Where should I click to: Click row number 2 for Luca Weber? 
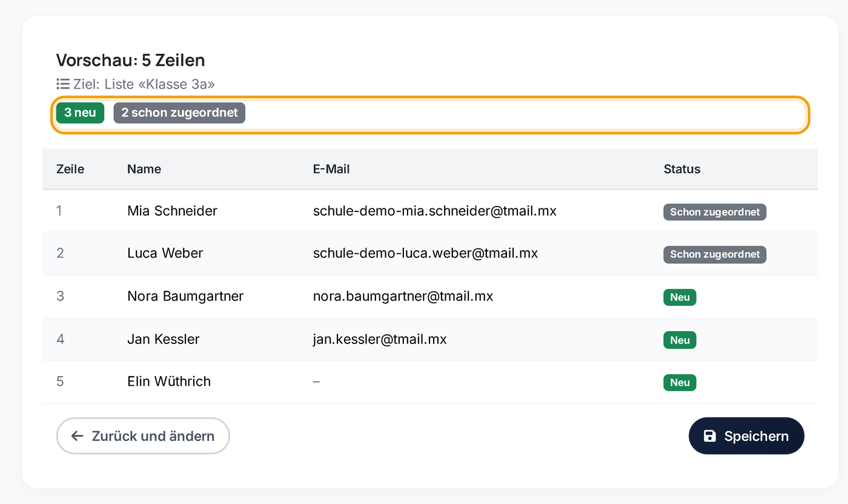pyautogui.click(x=60, y=253)
